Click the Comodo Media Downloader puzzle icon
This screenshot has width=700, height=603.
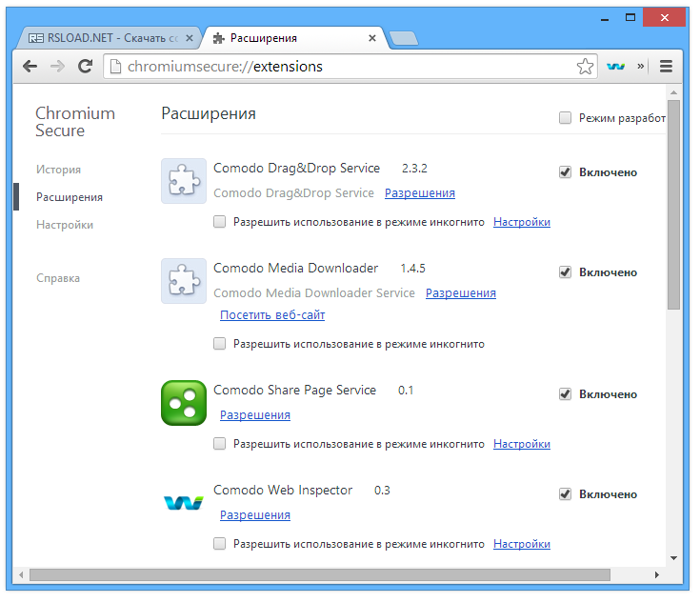click(x=184, y=281)
